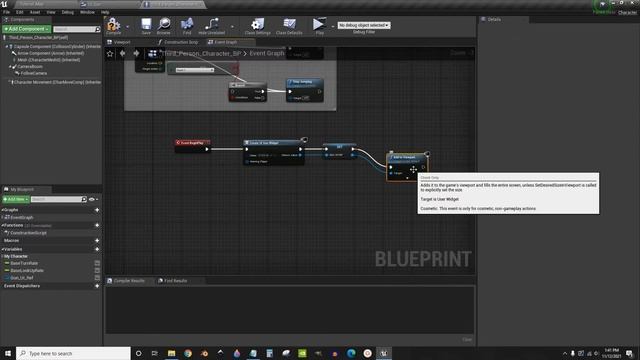640x360 pixels.
Task: Open the Window menu
Action: (87, 12)
